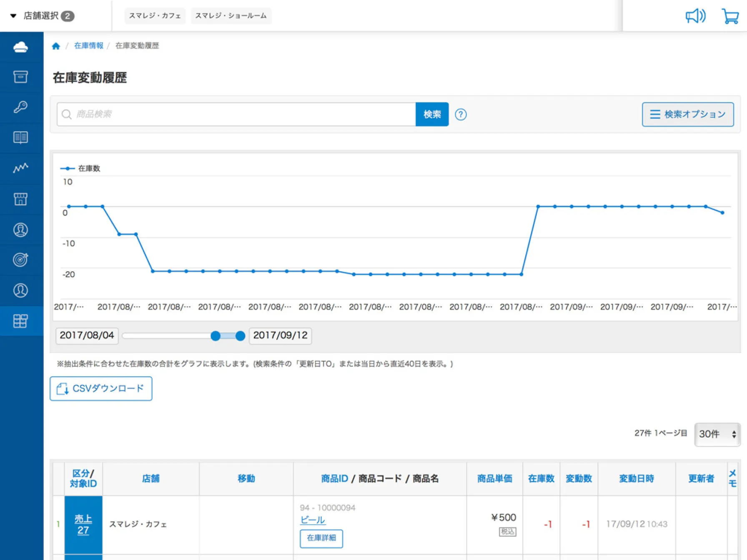
Task: Click the megaphone announcements icon
Action: (695, 16)
